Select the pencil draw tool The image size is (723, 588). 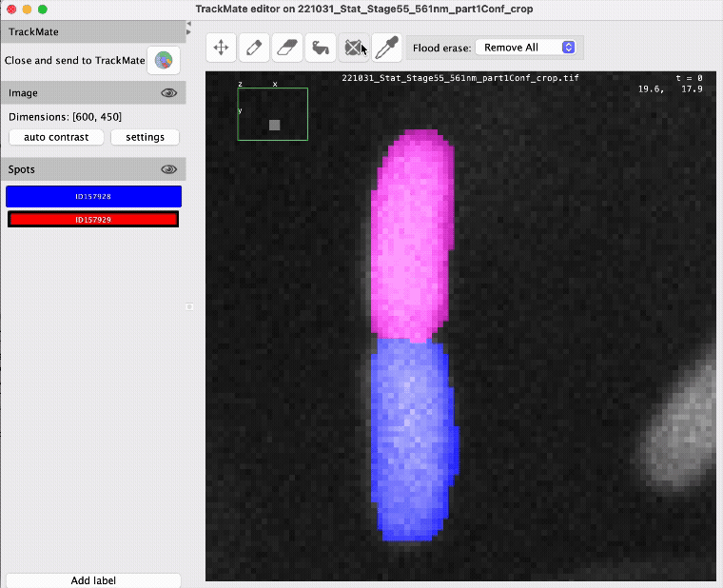pos(253,47)
